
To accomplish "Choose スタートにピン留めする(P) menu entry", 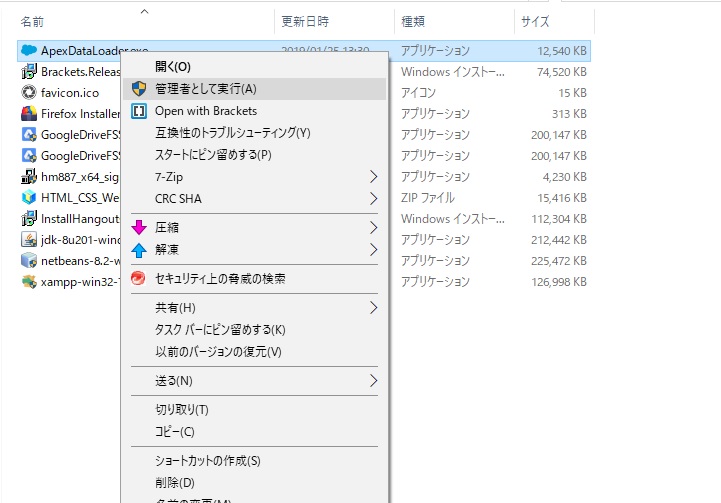I will click(x=213, y=155).
